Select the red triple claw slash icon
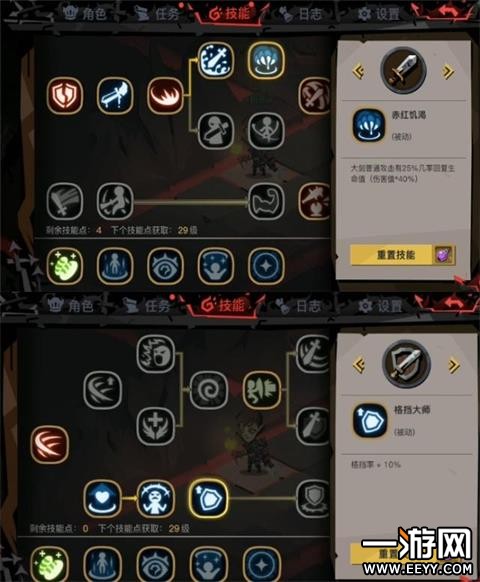 click(50, 445)
